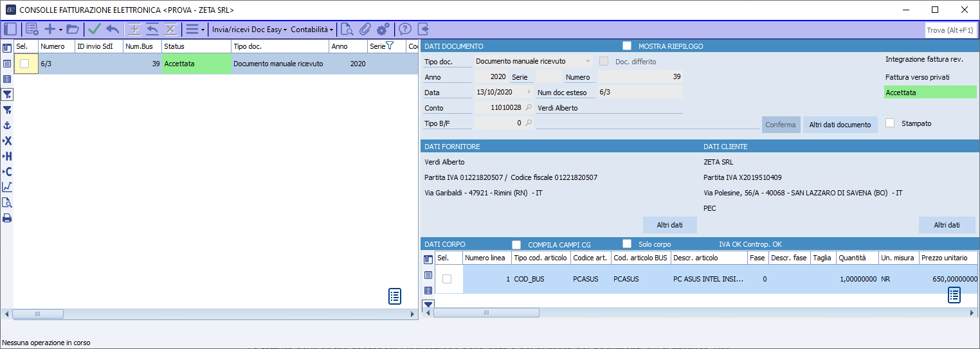
Task: Click the anchor icon in left sidebar
Action: [x=7, y=125]
